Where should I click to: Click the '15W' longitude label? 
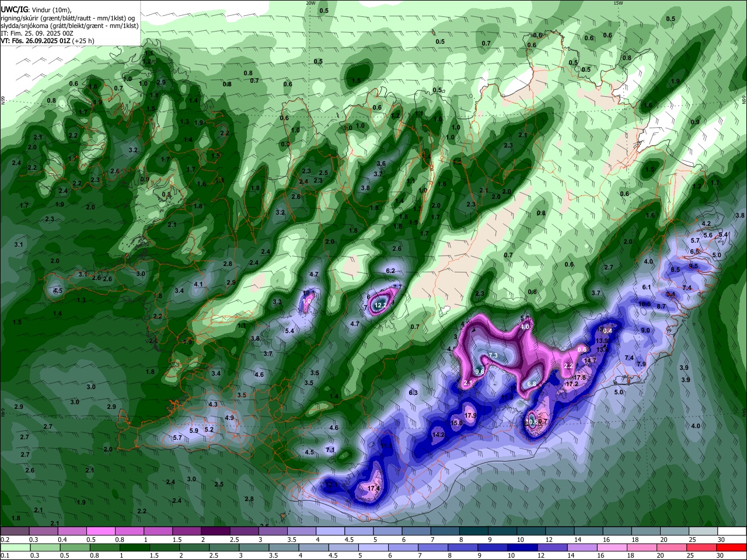pyautogui.click(x=618, y=3)
